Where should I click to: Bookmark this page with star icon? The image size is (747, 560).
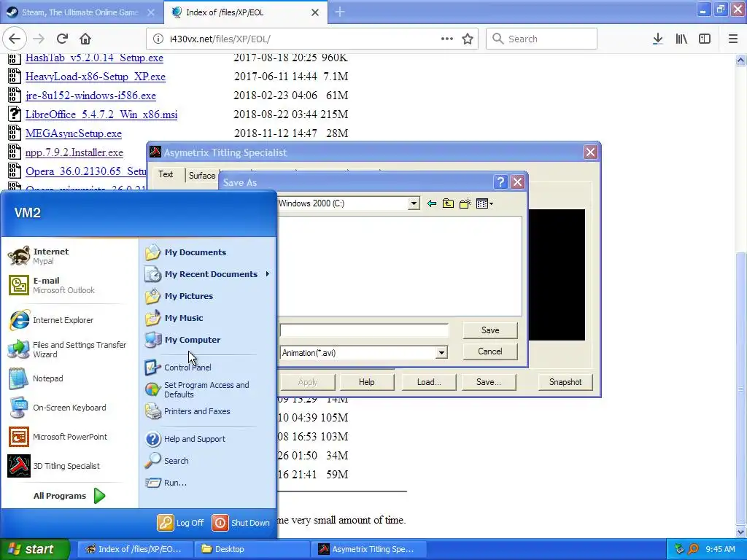468,39
